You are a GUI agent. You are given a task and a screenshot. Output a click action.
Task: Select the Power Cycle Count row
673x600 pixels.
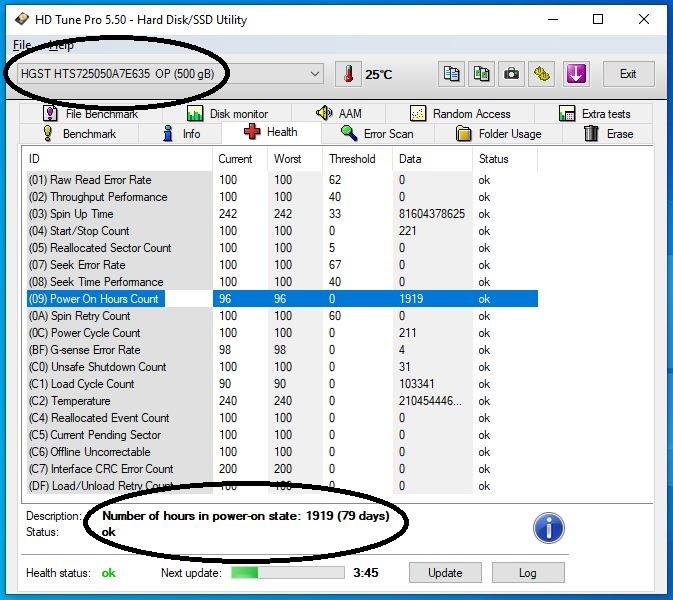pyautogui.click(x=282, y=333)
